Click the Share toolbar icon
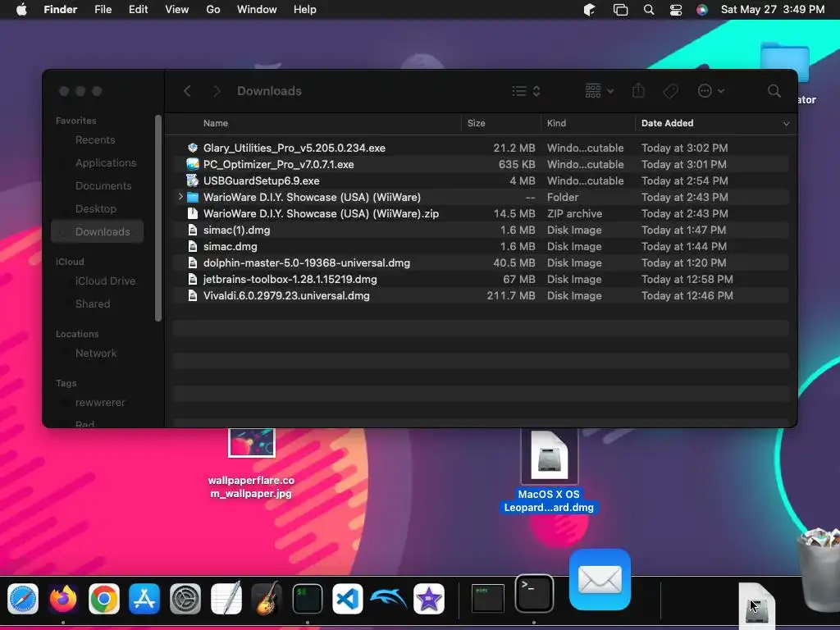Image resolution: width=840 pixels, height=630 pixels. 638,90
